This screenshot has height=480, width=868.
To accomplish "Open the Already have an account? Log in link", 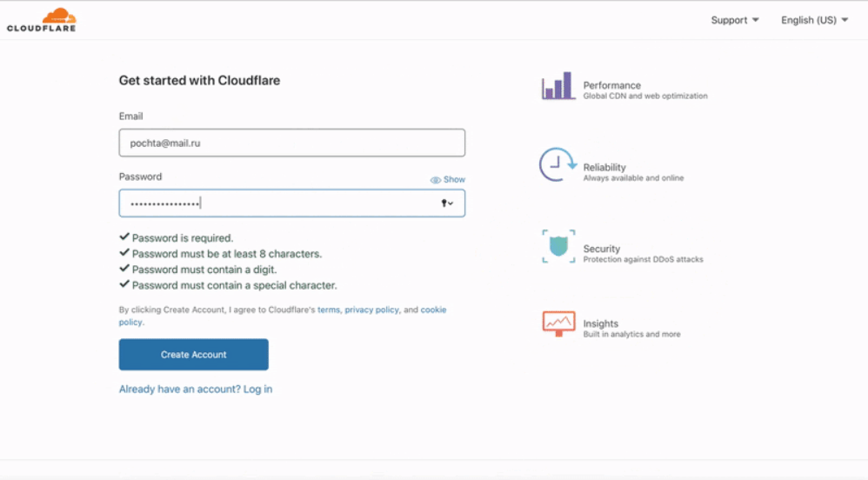I will [196, 390].
